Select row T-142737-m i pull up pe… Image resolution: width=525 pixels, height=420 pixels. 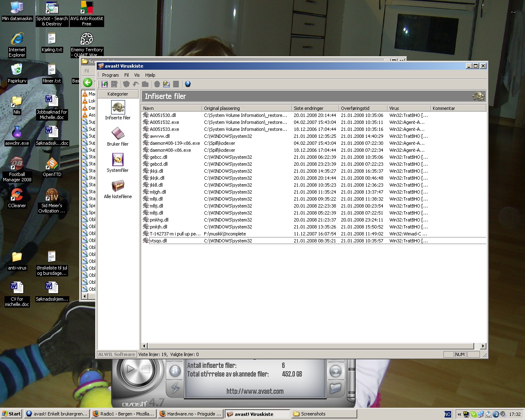[314, 234]
